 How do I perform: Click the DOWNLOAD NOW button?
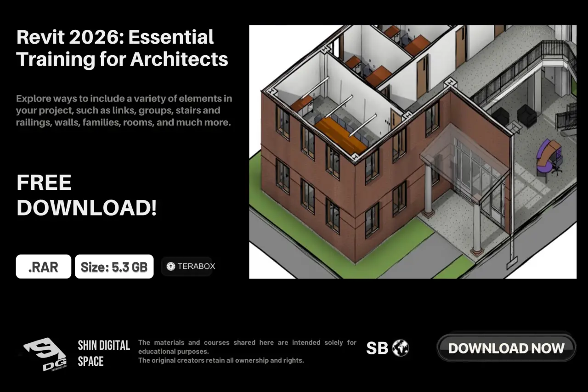506,348
